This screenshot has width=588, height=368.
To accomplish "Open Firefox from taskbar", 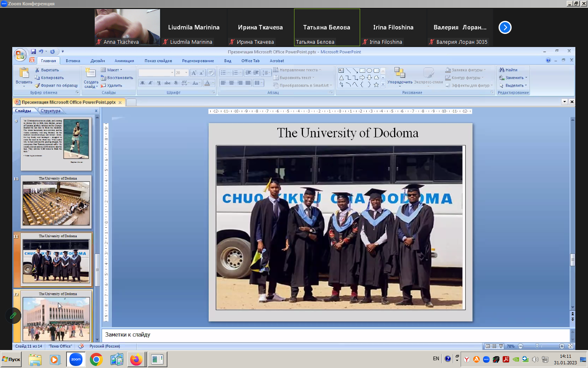I will point(136,359).
